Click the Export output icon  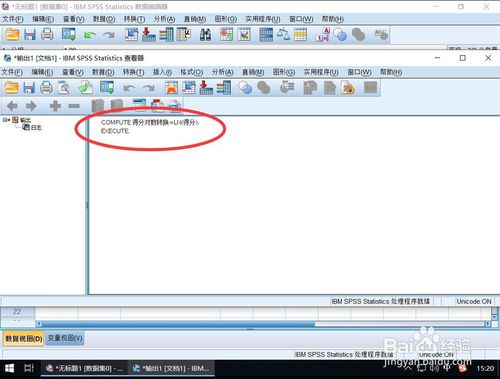(85, 88)
